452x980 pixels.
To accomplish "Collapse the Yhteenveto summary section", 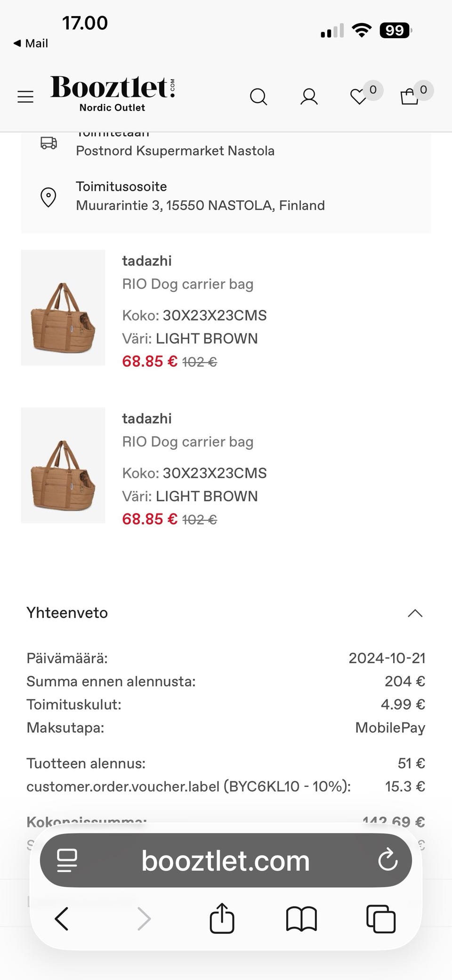I will point(415,613).
